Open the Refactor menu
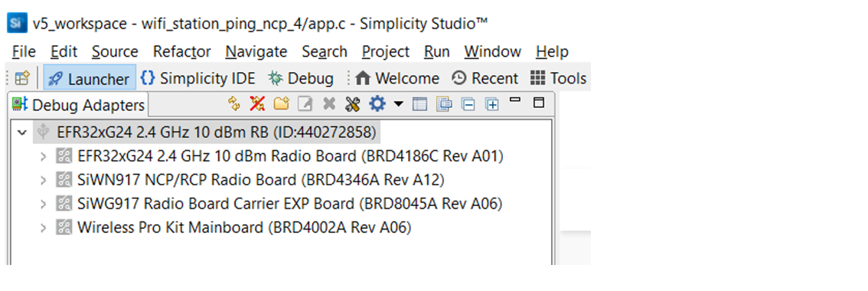Image resolution: width=868 pixels, height=291 pixels. coord(182,51)
